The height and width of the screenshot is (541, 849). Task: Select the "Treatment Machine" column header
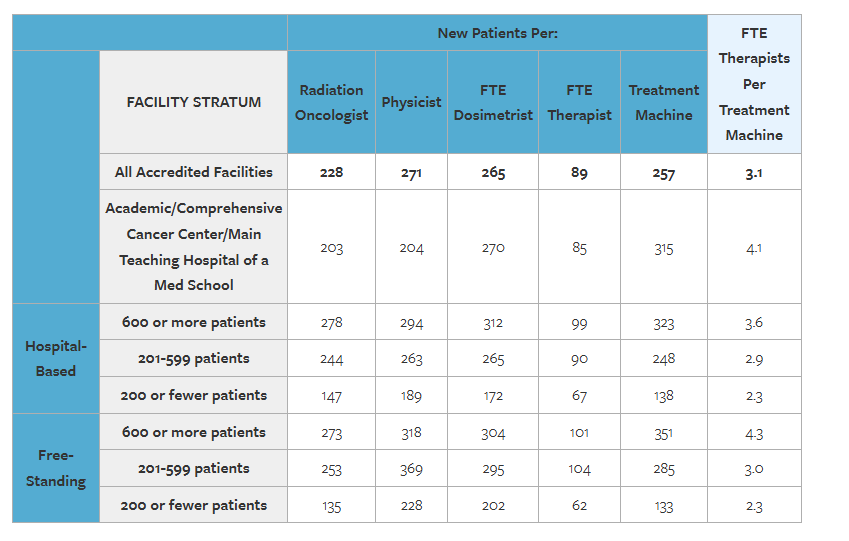[664, 102]
